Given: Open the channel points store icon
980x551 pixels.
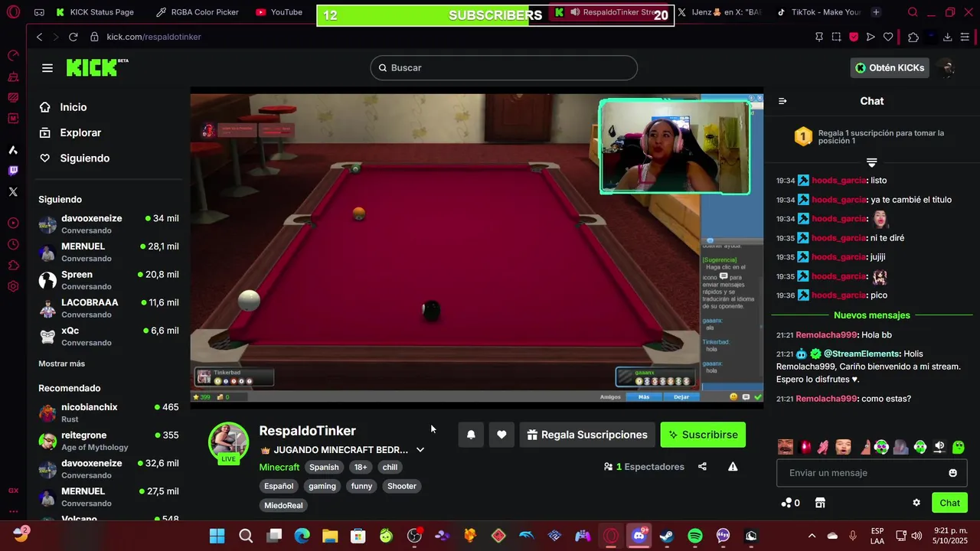Looking at the screenshot, I should pyautogui.click(x=820, y=503).
